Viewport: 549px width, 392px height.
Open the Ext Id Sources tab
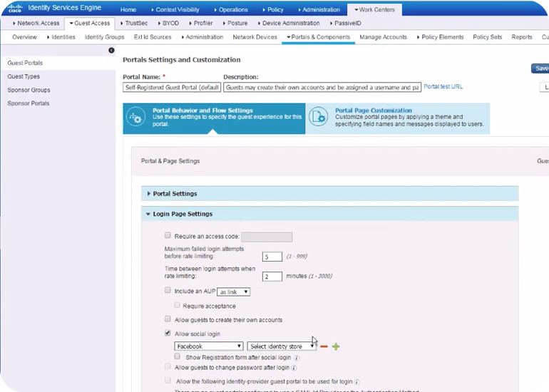pyautogui.click(x=153, y=37)
